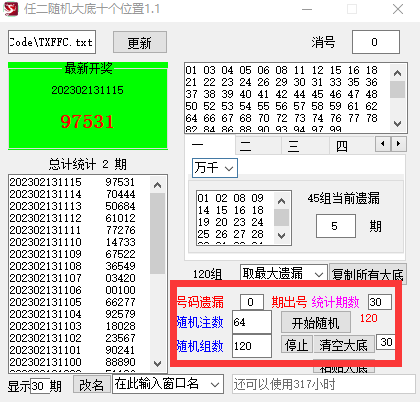The height and width of the screenshot is (402, 420).
Task: Click the tab scroll left arrow
Action: (383, 144)
